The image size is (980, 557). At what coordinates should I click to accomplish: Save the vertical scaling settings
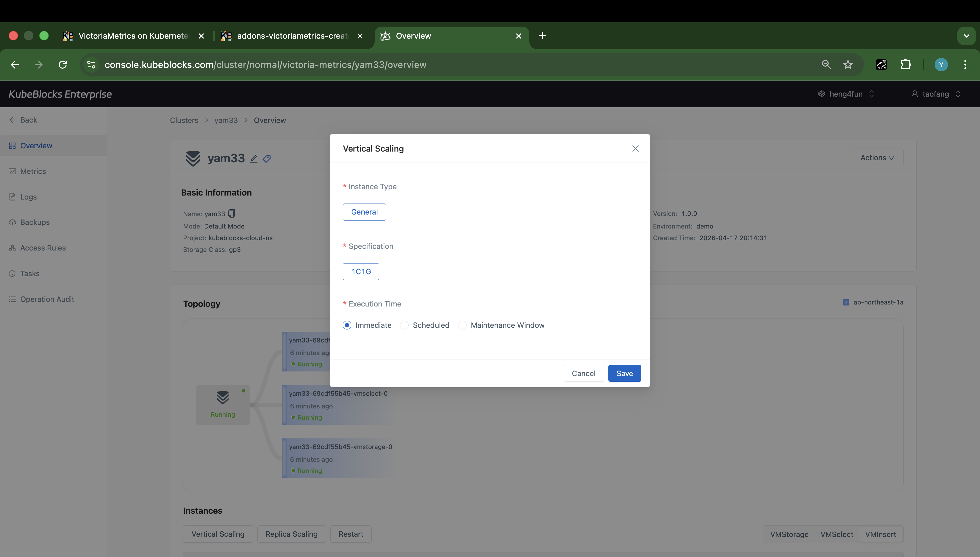tap(625, 373)
